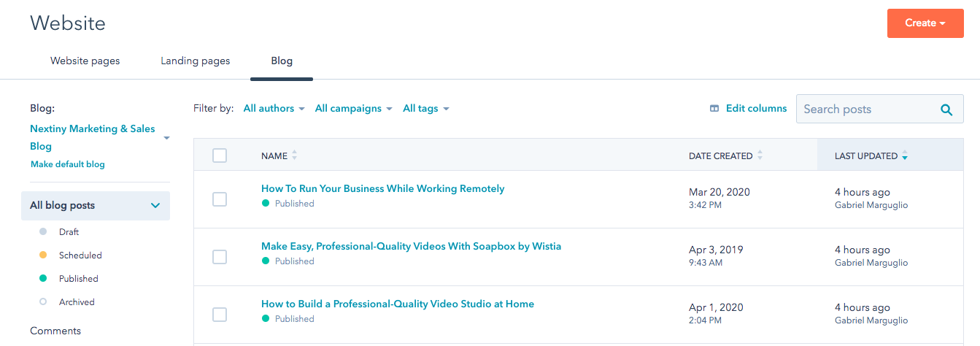Tick the Soapbox by Wistia post checkbox
The width and height of the screenshot is (980, 346).
tap(220, 257)
